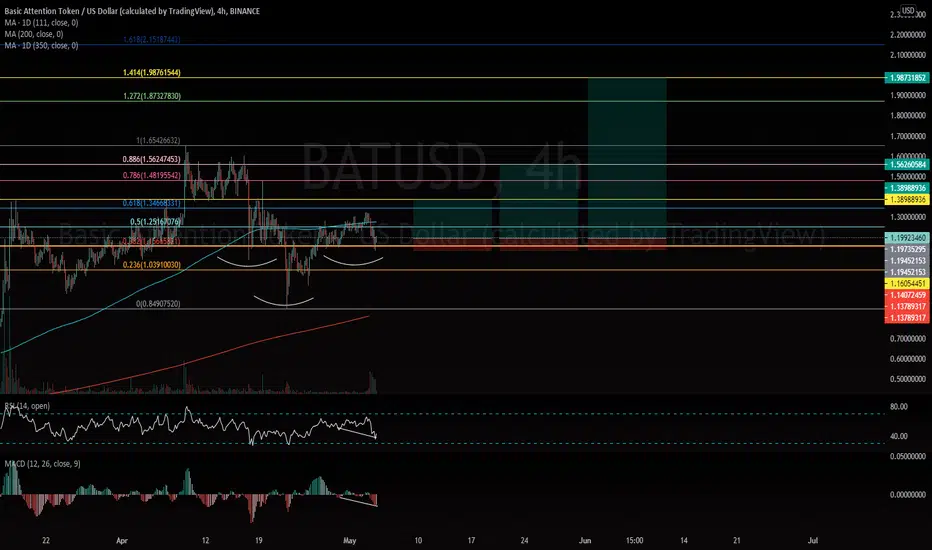
Task: Click the 22 date on time axis
Action: coord(46,540)
